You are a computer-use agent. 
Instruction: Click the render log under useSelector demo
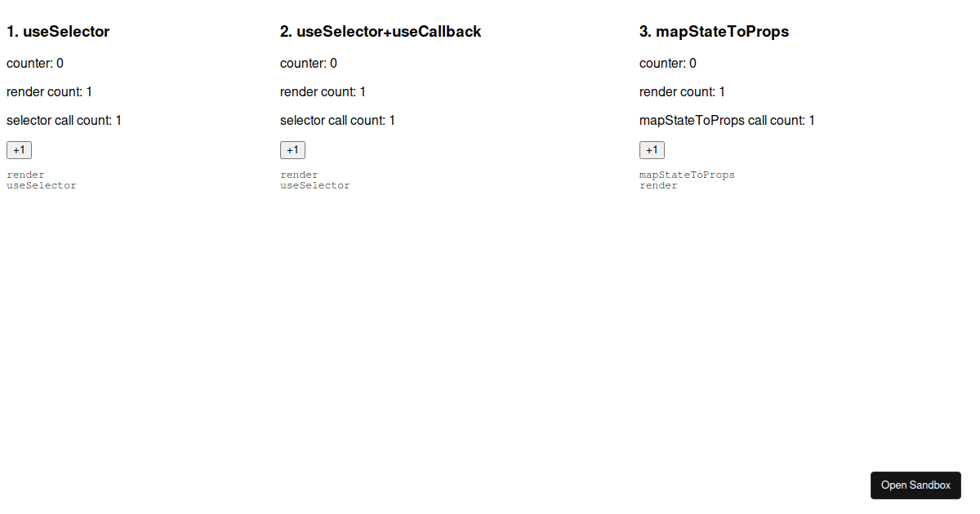point(25,174)
